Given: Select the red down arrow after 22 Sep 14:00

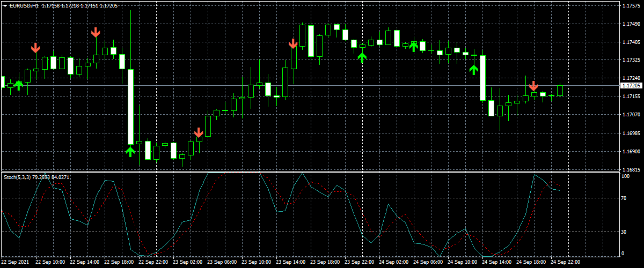Looking at the screenshot, I should coord(96,32).
